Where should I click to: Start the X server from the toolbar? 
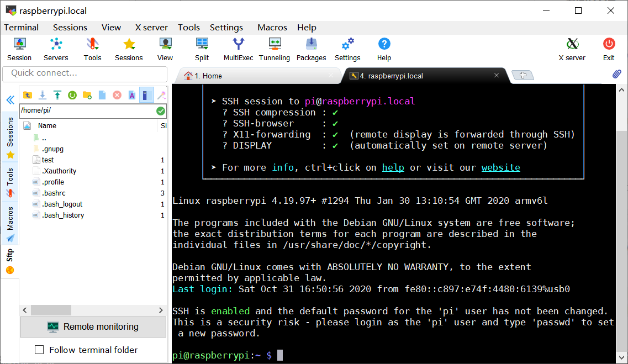pos(572,49)
